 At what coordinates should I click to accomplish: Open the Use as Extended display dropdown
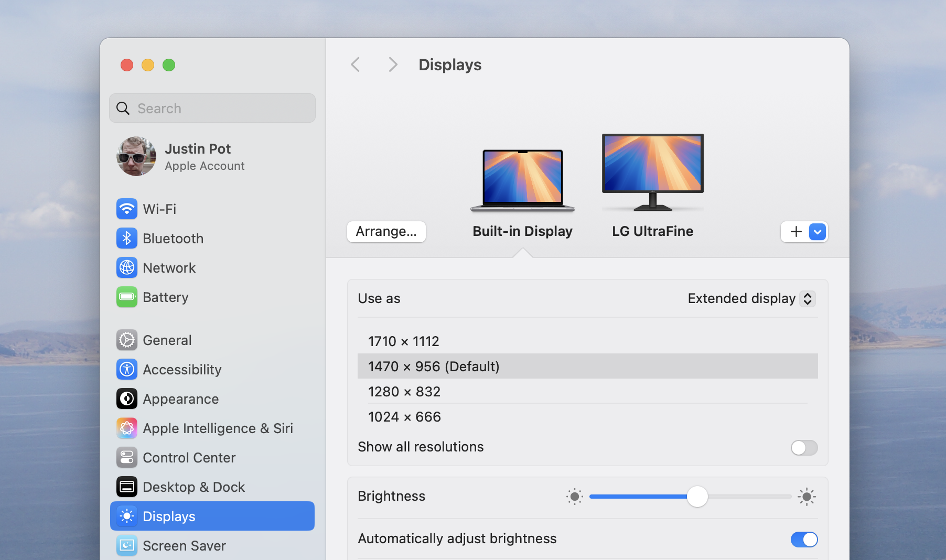pos(751,298)
